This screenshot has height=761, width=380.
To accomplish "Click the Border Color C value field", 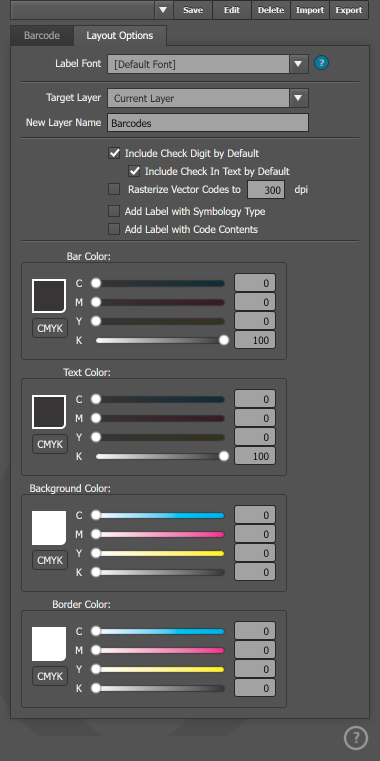I will (255, 631).
